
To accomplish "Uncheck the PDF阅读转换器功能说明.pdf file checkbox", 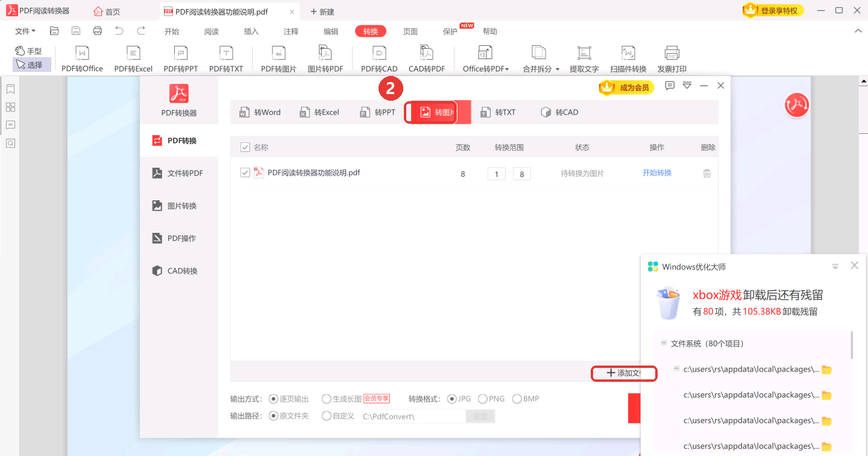I will tap(245, 173).
